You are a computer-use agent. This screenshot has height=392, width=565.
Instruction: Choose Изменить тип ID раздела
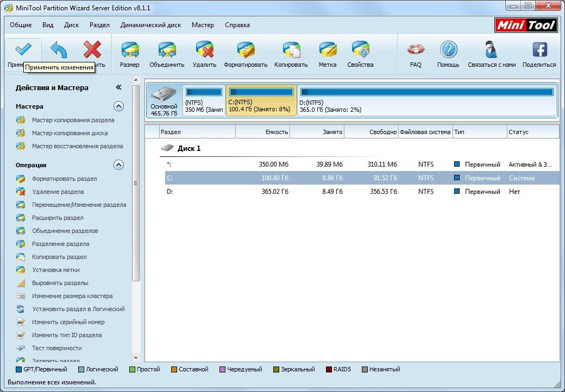[x=67, y=335]
